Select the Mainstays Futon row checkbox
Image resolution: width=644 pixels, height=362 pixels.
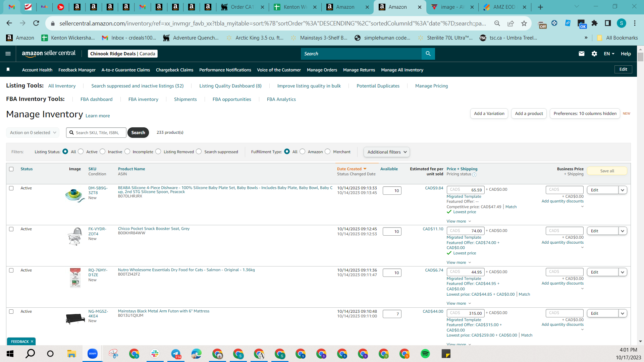(x=11, y=311)
